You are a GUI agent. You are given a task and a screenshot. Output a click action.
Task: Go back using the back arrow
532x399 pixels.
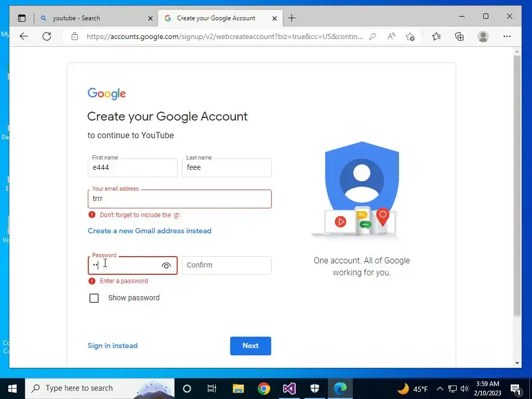tap(24, 36)
